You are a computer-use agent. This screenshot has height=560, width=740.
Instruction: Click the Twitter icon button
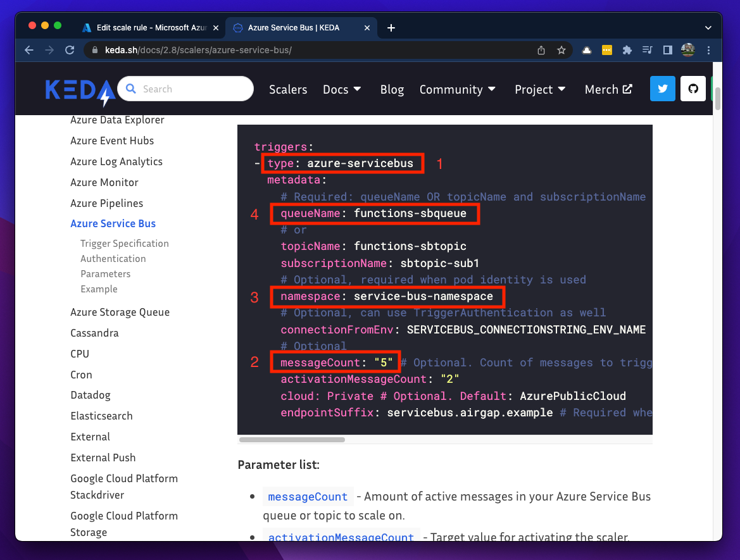[x=663, y=89]
